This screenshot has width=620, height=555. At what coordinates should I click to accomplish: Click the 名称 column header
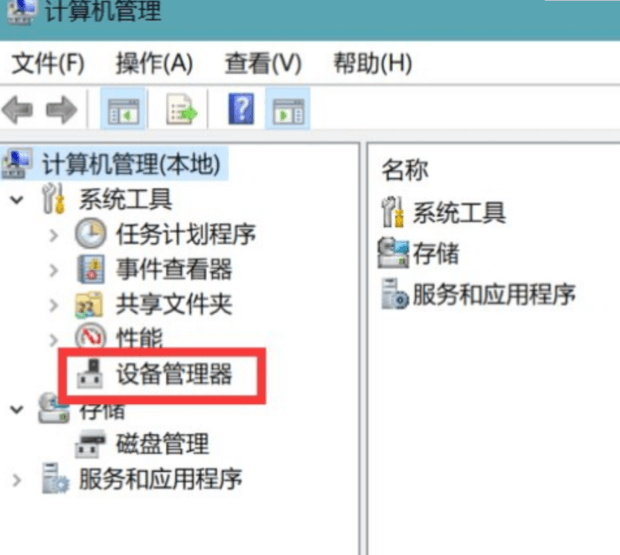pos(405,170)
